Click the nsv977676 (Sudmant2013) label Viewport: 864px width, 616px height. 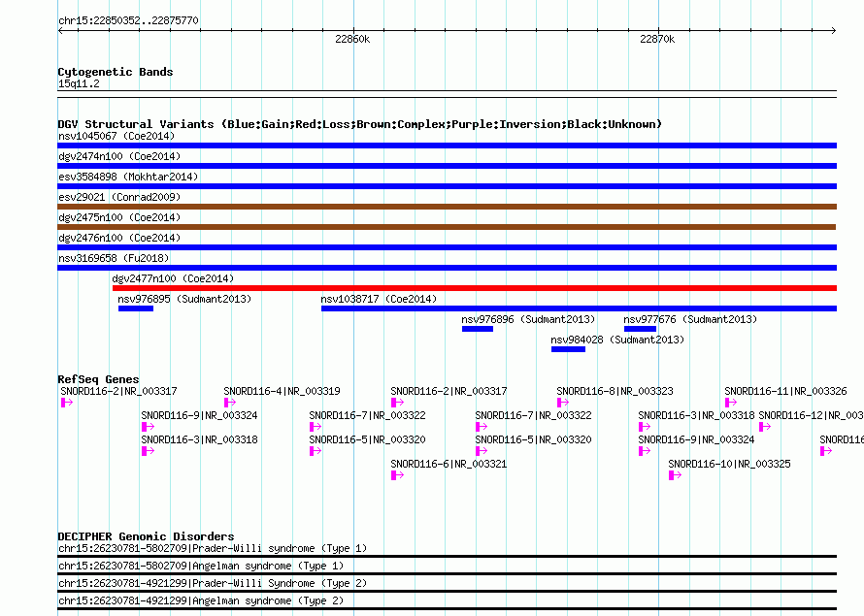tap(690, 319)
